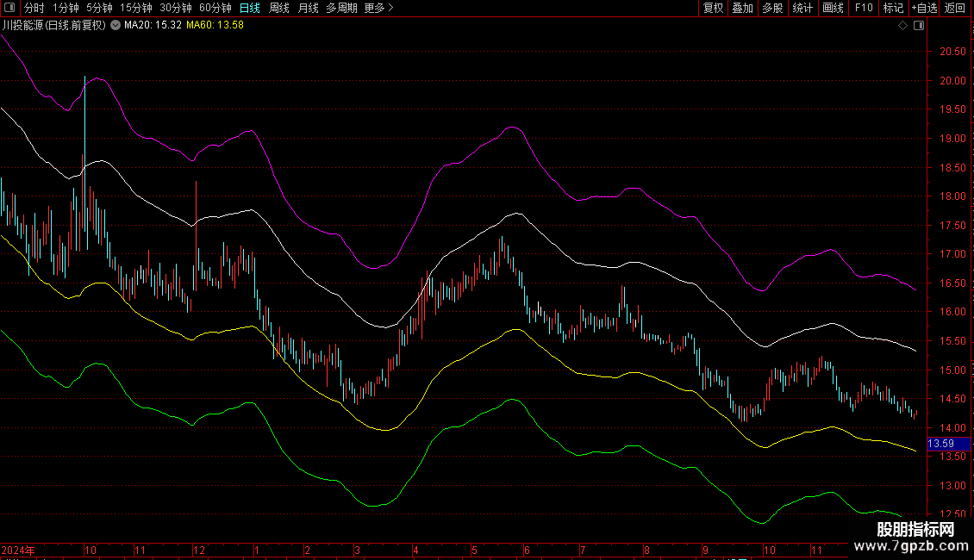Toggle the left sidebar panel icon
This screenshot has height=560, width=974.
(x=10, y=8)
